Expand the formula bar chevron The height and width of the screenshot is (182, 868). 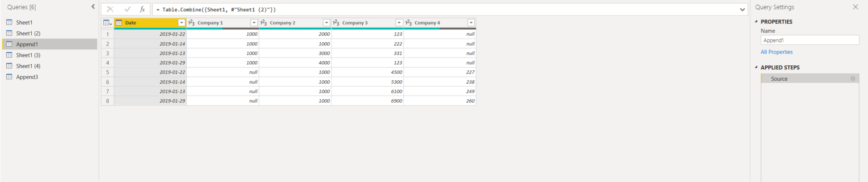pyautogui.click(x=743, y=10)
